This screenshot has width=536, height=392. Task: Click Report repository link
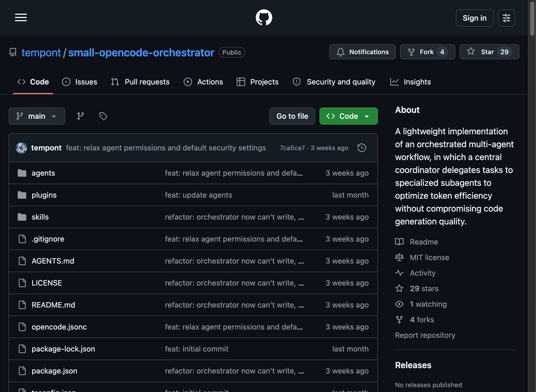(425, 335)
